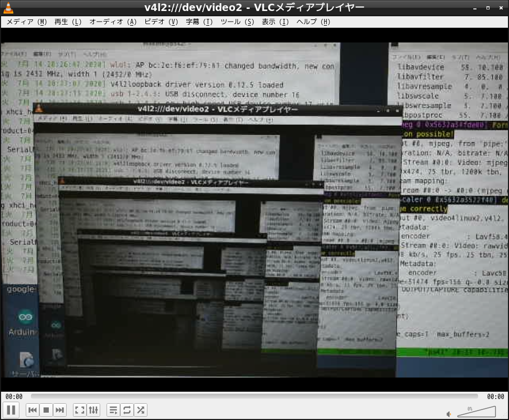Screen dimensions: 509x420
Task: Stop playback with the square button
Action: (x=46, y=410)
